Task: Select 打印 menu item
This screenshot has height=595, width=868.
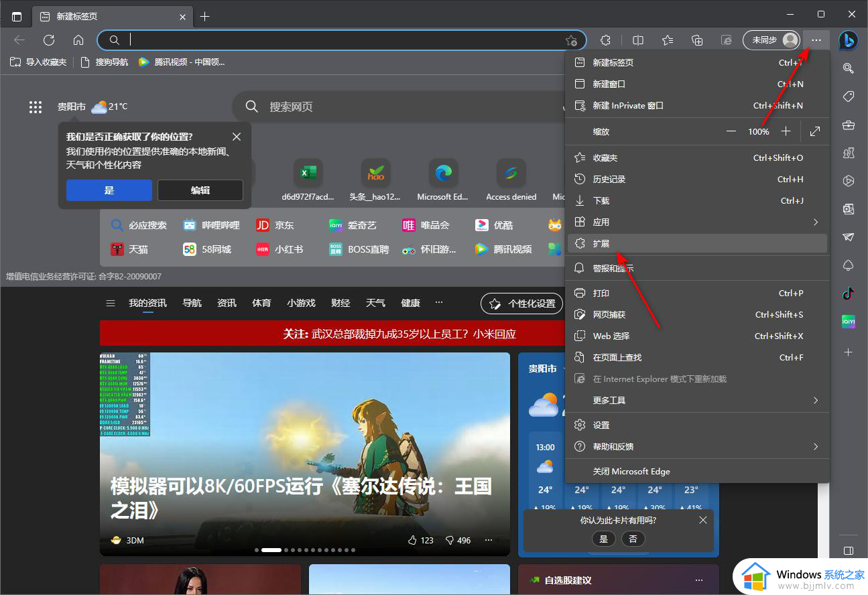Action: (x=697, y=293)
